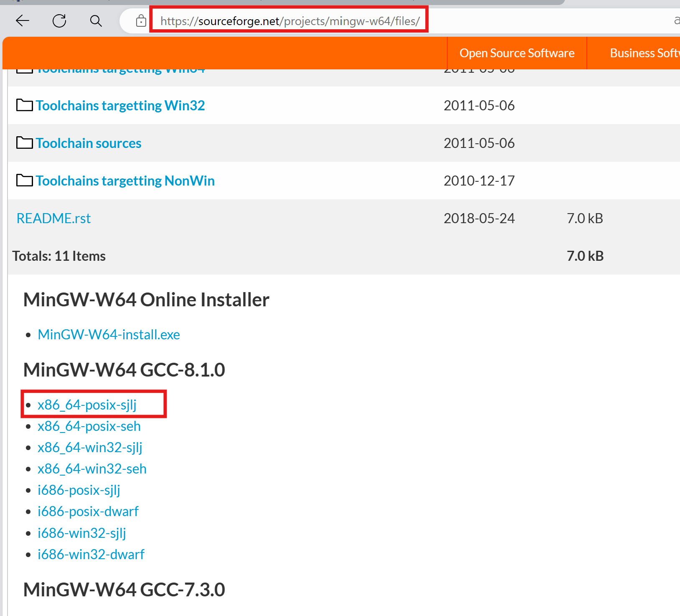
Task: Click the 2010-12-17 date cell
Action: [x=479, y=181]
